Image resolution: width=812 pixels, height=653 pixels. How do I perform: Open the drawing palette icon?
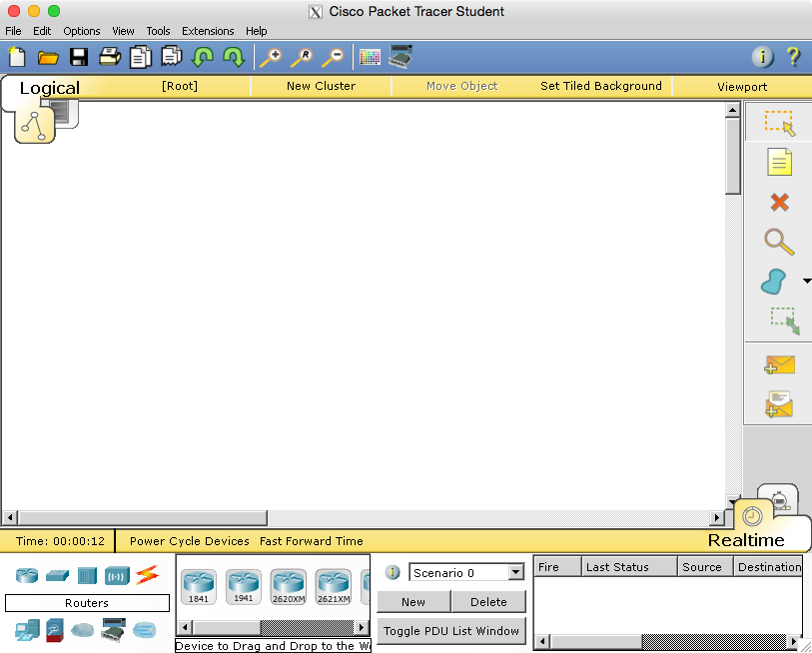370,57
